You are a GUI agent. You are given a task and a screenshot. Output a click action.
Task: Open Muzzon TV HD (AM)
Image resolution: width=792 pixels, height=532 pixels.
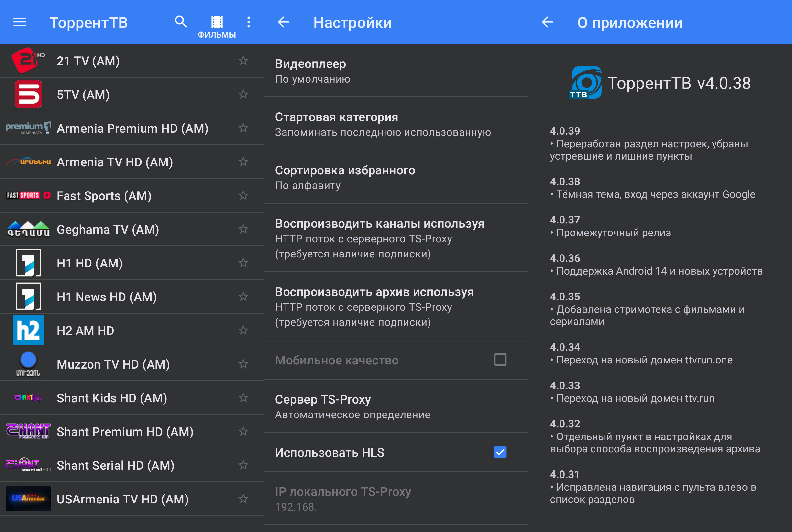click(132, 364)
